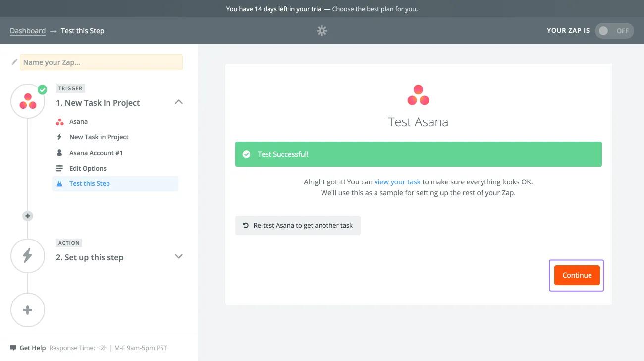Screen dimensions: 644x361
Task: Click the small plus between steps
Action: tap(28, 216)
